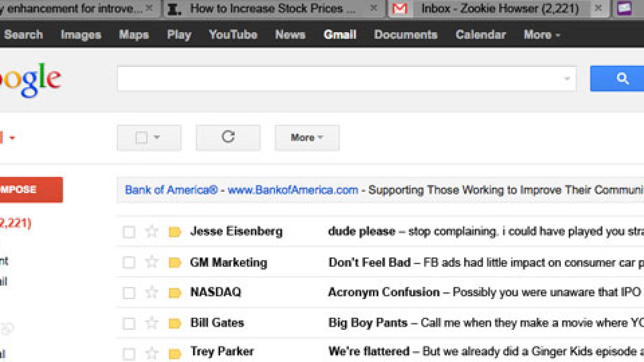This screenshot has width=644, height=362.
Task: Close the Inbox - Zookie Howser tab
Action: click(598, 8)
